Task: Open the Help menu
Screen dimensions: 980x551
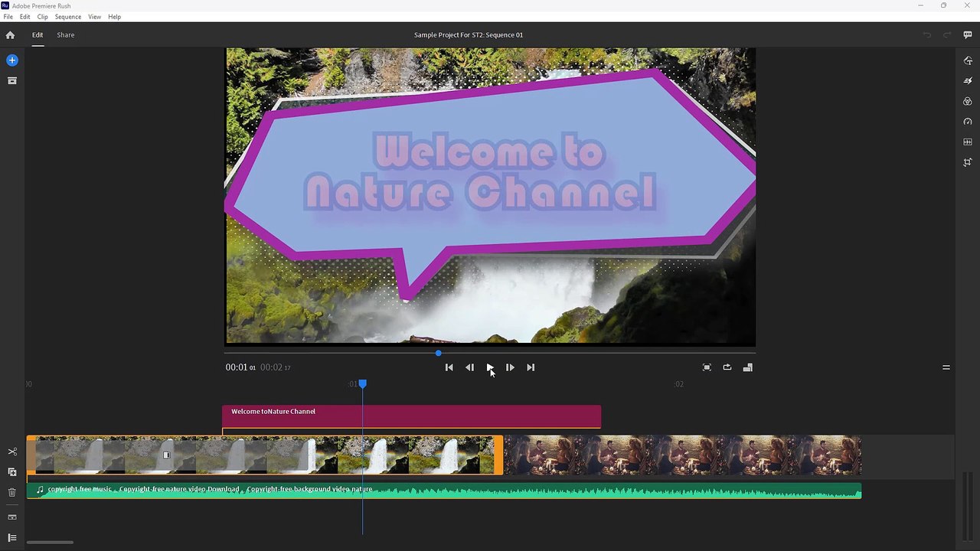Action: pos(115,17)
